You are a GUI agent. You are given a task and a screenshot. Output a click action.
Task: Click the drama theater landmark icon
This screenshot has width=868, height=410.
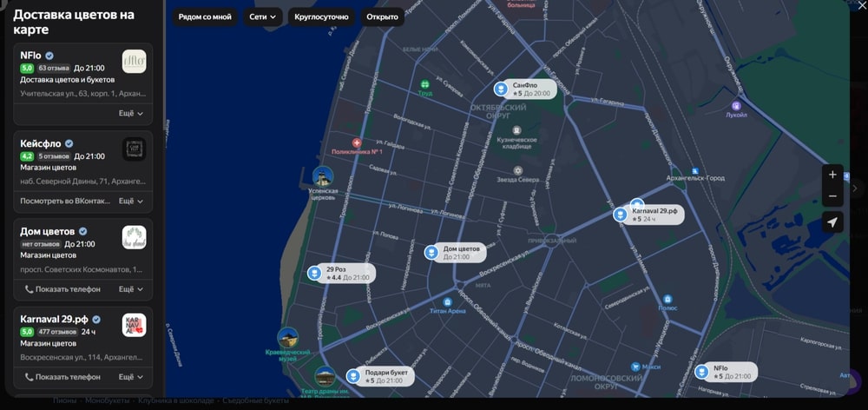[325, 377]
